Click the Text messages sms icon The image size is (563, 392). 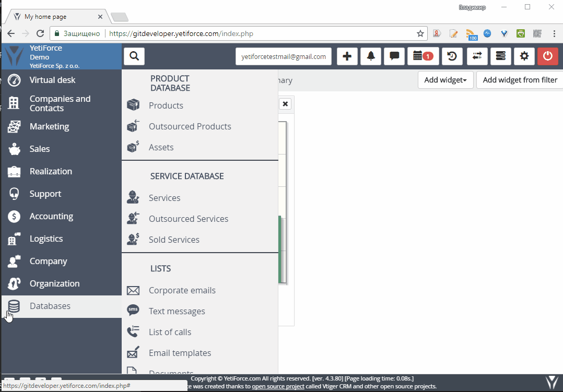[x=133, y=310]
